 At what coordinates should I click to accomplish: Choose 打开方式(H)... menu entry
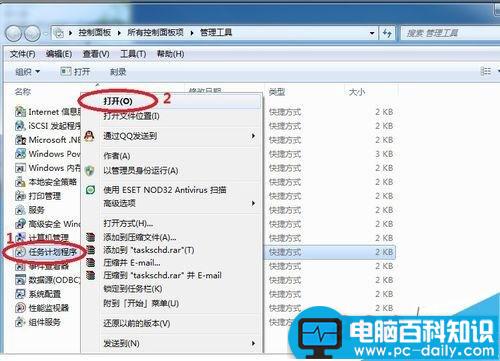[128, 223]
